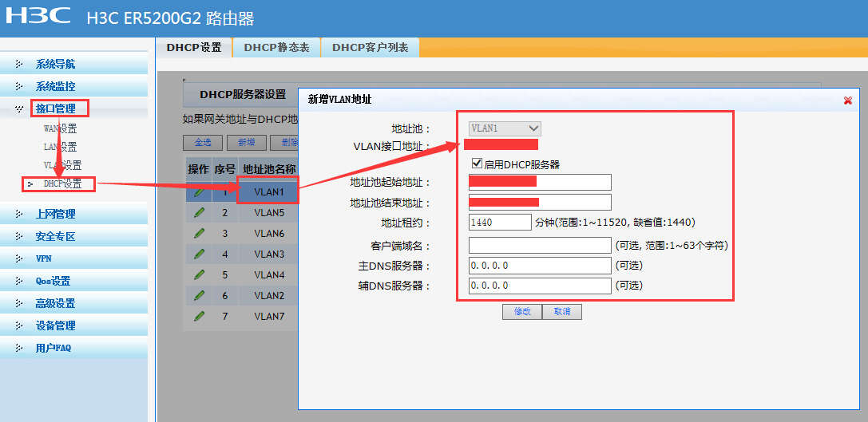Viewport: 868px width, 422px height.
Task: Click the H3C logo
Action: coord(38,15)
